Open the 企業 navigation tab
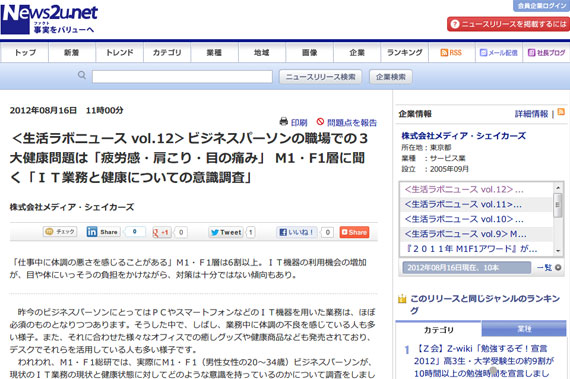 [x=357, y=53]
